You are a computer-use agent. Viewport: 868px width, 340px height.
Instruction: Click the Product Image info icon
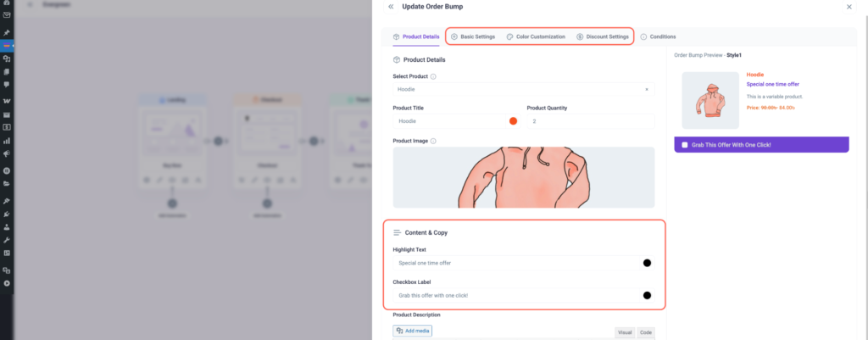(433, 141)
